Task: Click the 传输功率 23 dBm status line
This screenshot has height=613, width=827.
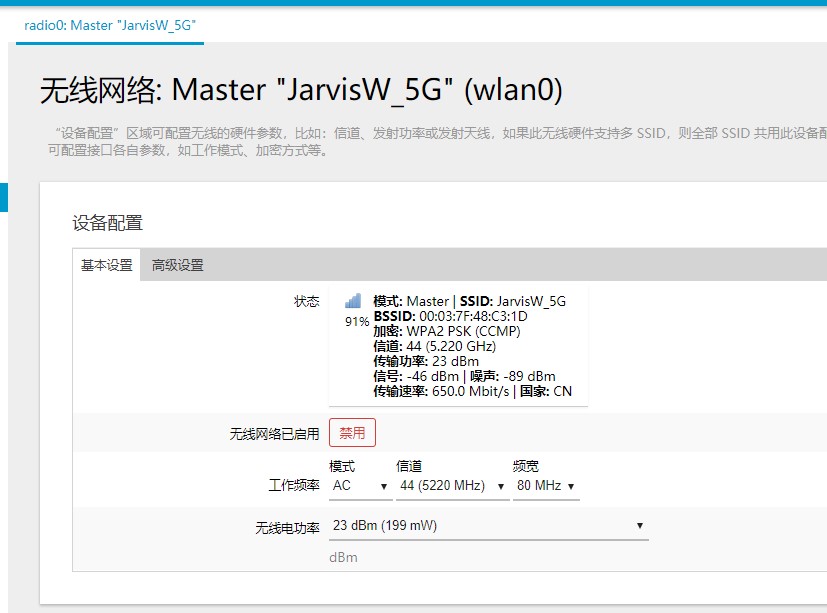Action: point(426,361)
